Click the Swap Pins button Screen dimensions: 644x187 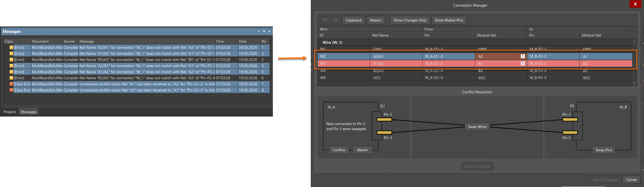point(604,150)
